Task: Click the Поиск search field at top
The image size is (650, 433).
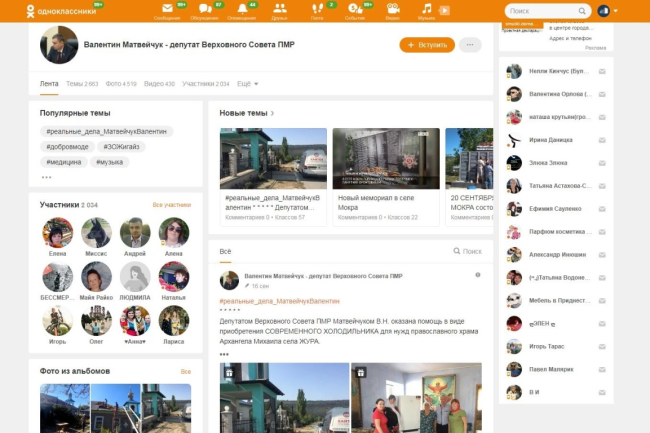Action: [x=542, y=11]
